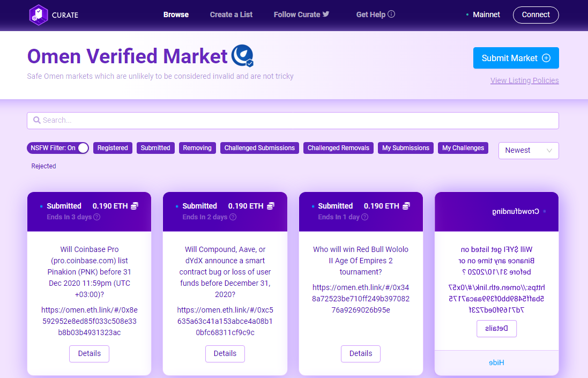This screenshot has width=588, height=378.
Task: Toggle the Submitted filter tag
Action: [x=155, y=148]
